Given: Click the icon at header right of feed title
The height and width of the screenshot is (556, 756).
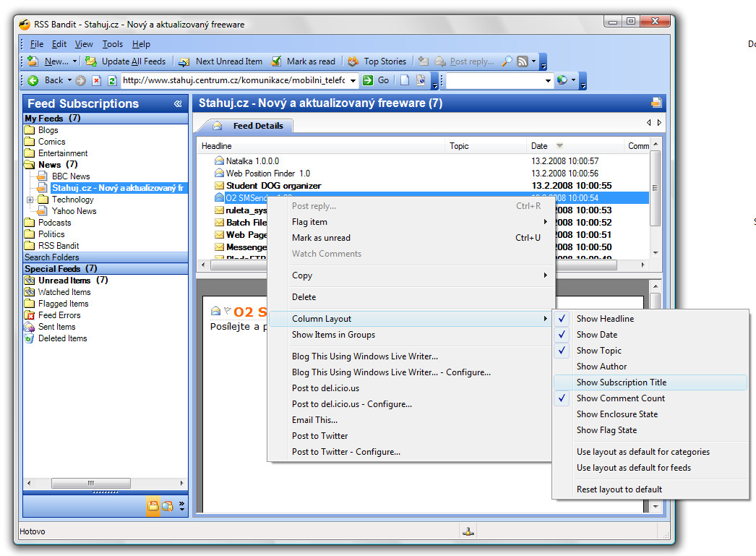Looking at the screenshot, I should 656,103.
